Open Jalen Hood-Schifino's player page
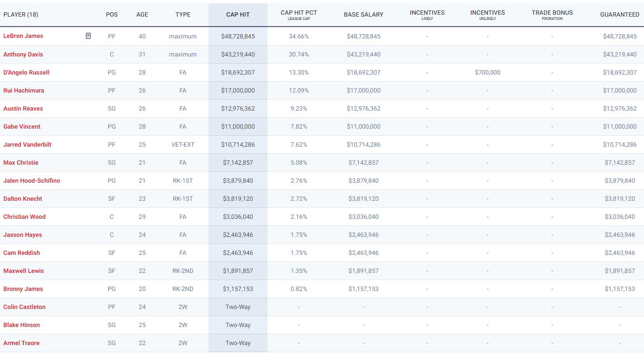The image size is (644, 356). tap(32, 180)
